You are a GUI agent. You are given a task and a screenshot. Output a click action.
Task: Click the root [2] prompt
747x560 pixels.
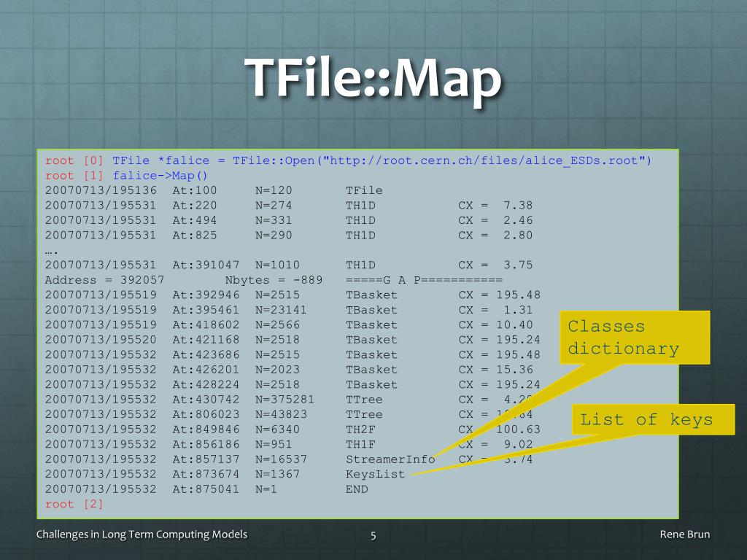tap(74, 505)
